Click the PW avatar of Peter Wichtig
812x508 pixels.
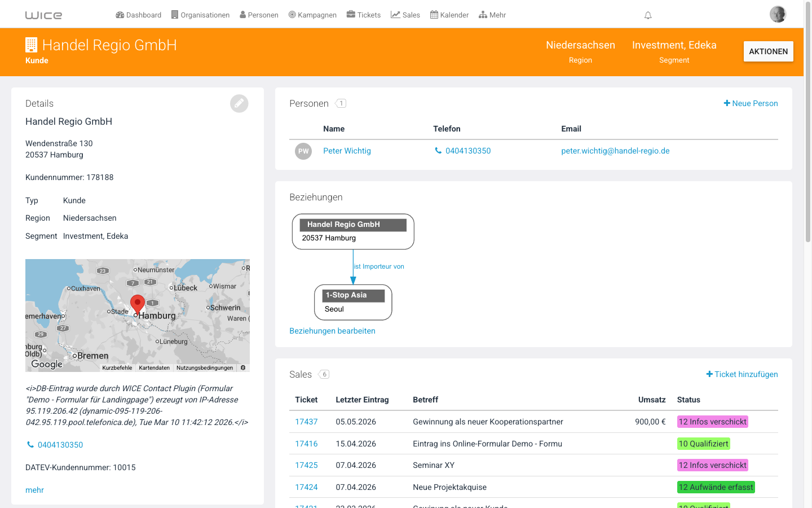click(303, 151)
